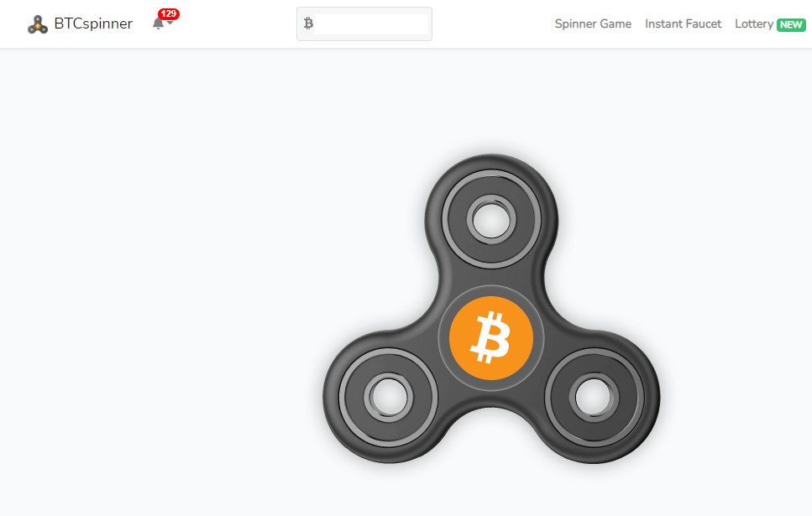Image resolution: width=812 pixels, height=516 pixels.
Task: Click the Bitcoin symbol in the balance box
Action: click(x=308, y=23)
